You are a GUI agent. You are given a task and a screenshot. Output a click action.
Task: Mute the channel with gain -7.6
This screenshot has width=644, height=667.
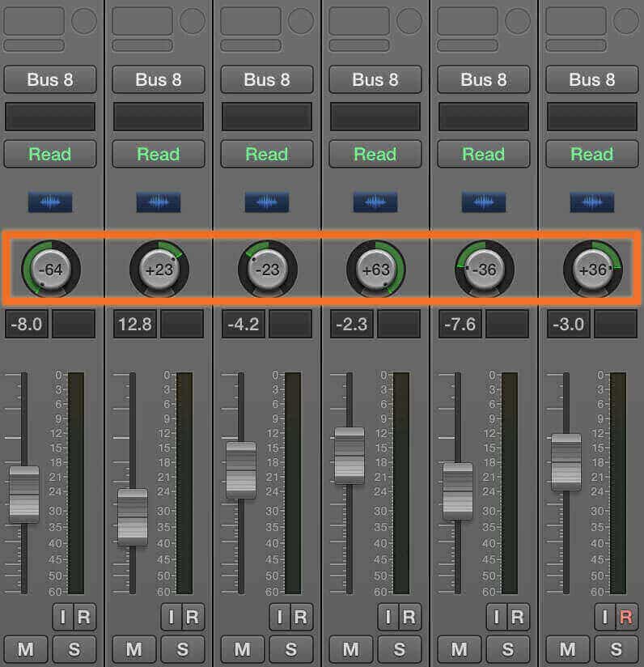(460, 649)
